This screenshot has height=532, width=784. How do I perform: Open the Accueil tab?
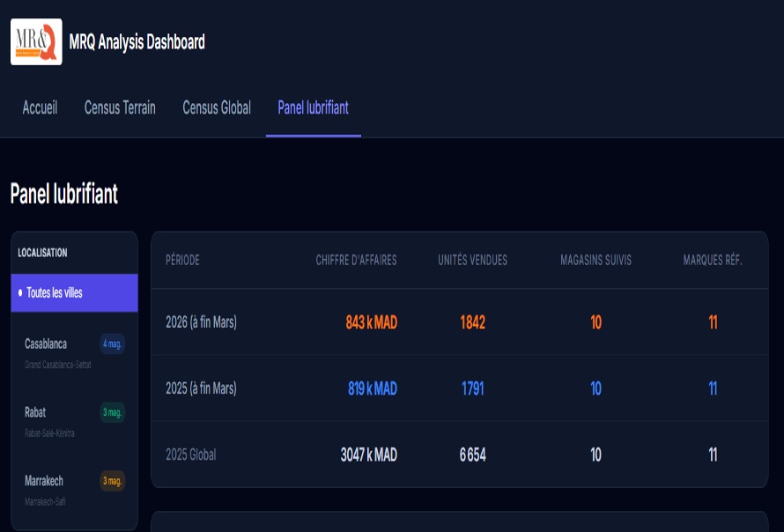(40, 107)
